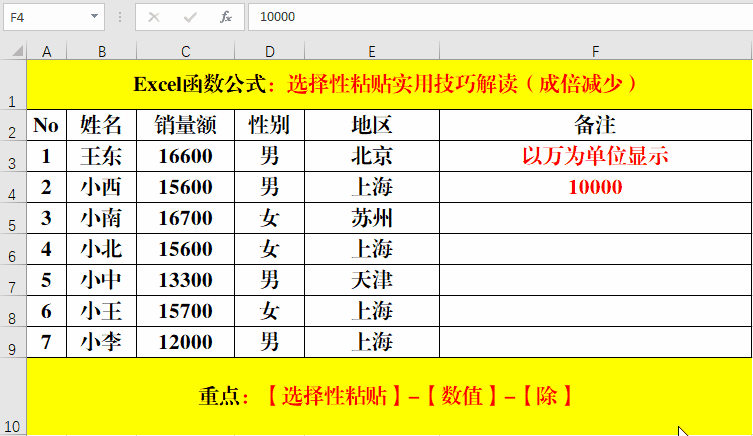Click the gender cell in 小南's row
This screenshot has width=753, height=436.
pos(269,218)
